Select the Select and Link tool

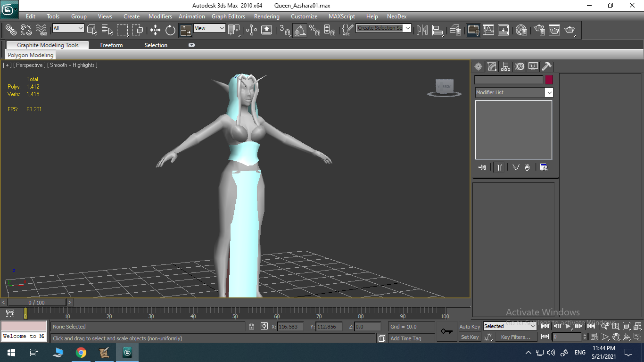[x=11, y=30]
